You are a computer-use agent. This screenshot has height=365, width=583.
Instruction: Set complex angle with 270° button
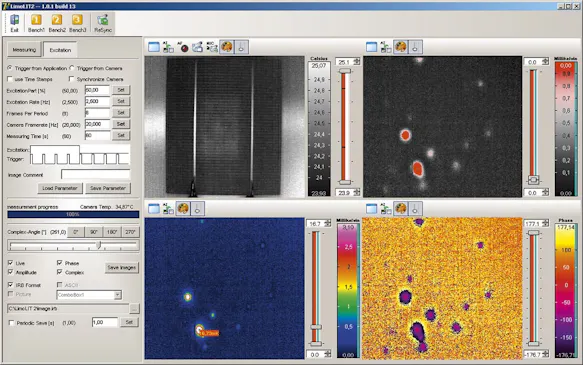[x=130, y=232]
